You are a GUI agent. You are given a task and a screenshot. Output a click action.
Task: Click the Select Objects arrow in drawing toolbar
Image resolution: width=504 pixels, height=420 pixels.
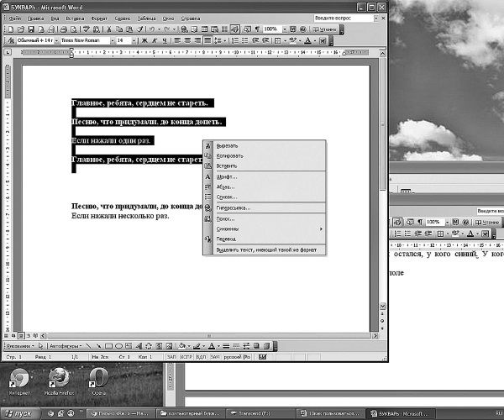(40, 345)
